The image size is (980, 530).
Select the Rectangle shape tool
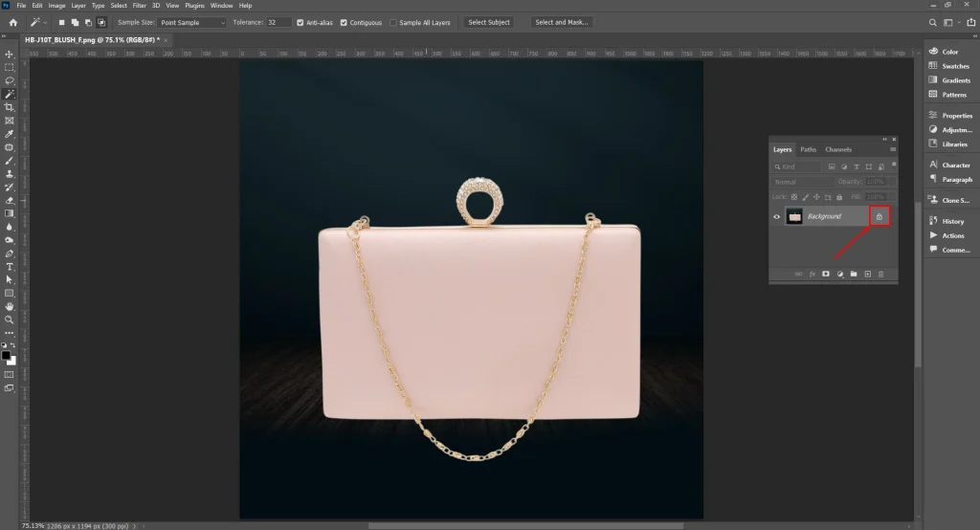coord(10,293)
